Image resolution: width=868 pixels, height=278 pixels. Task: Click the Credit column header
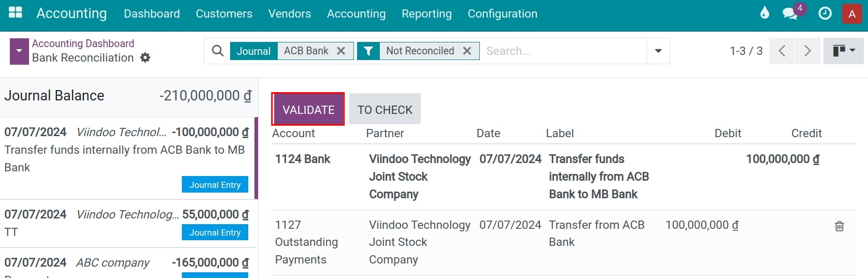pos(806,134)
